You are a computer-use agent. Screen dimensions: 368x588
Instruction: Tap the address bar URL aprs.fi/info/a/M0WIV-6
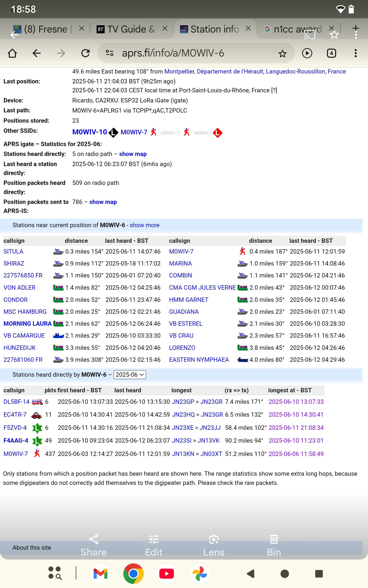pos(173,53)
